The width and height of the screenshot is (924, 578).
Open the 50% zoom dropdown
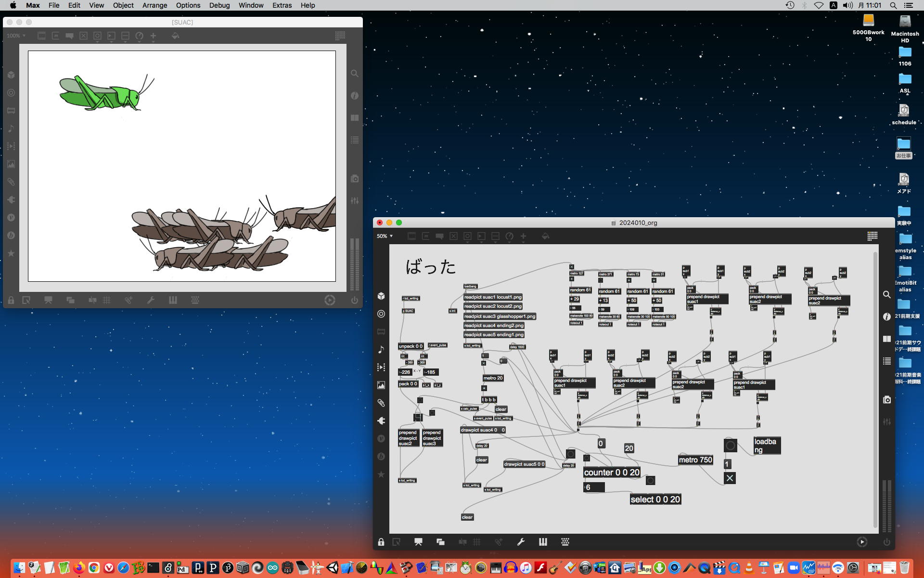[385, 236]
